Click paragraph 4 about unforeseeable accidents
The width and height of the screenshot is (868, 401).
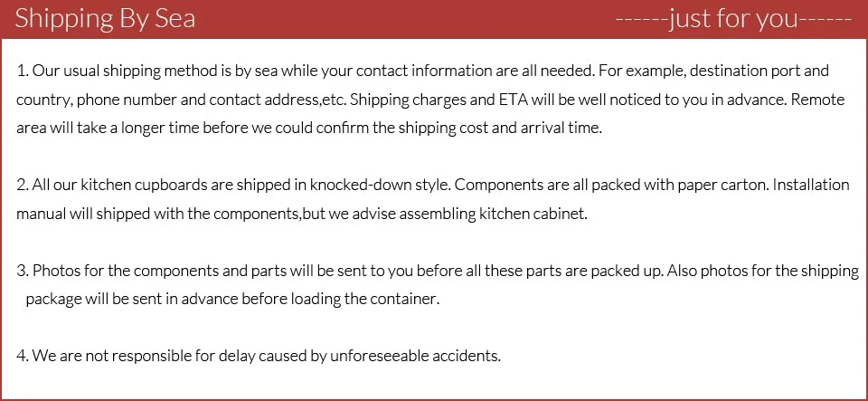(x=259, y=356)
